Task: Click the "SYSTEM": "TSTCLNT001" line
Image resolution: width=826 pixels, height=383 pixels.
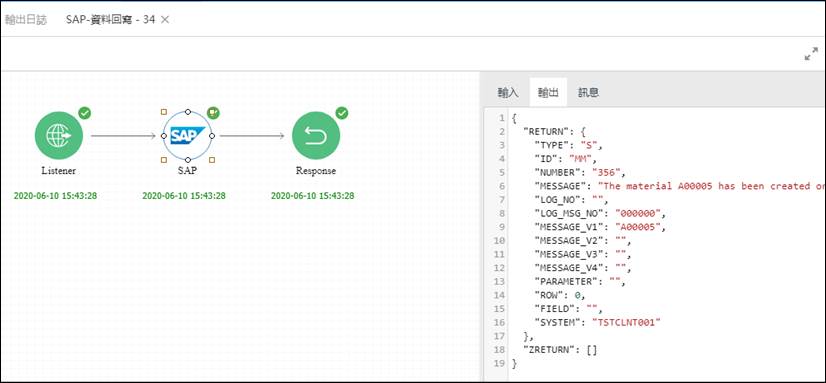Action: [x=597, y=323]
